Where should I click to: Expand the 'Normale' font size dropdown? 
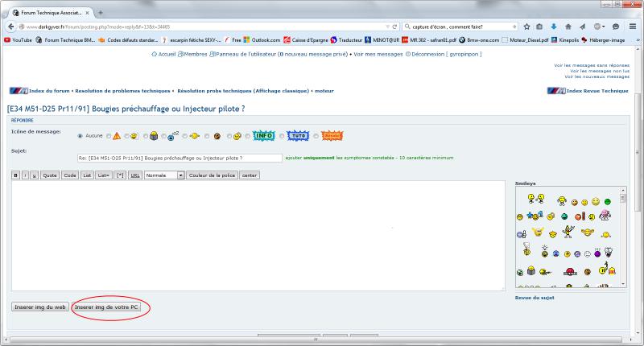tap(180, 175)
